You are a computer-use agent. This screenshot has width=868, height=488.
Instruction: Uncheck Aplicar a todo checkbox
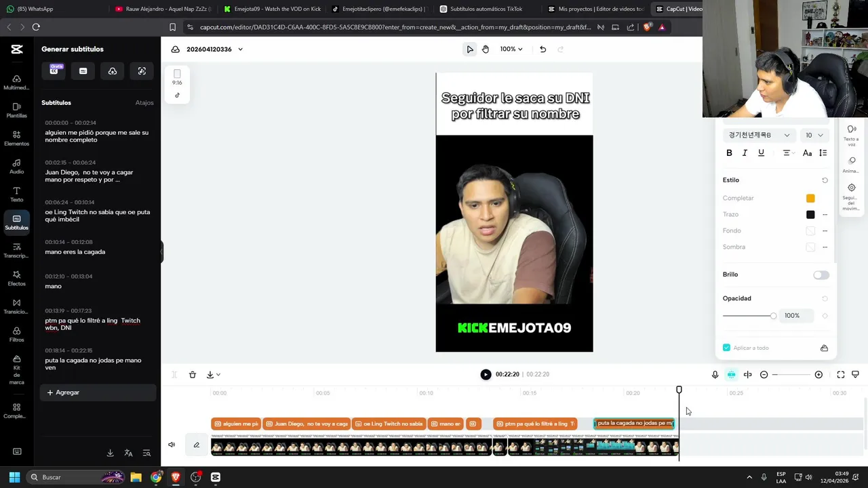pyautogui.click(x=726, y=348)
